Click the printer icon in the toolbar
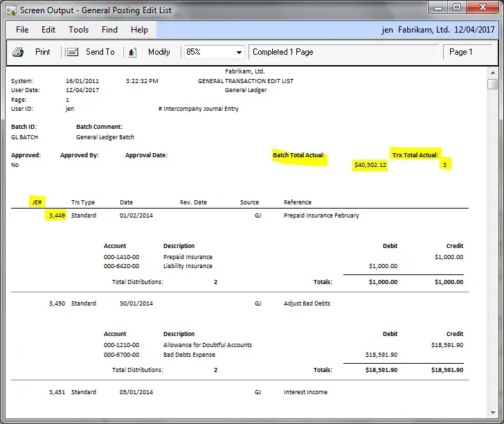The height and width of the screenshot is (424, 504). [19, 52]
